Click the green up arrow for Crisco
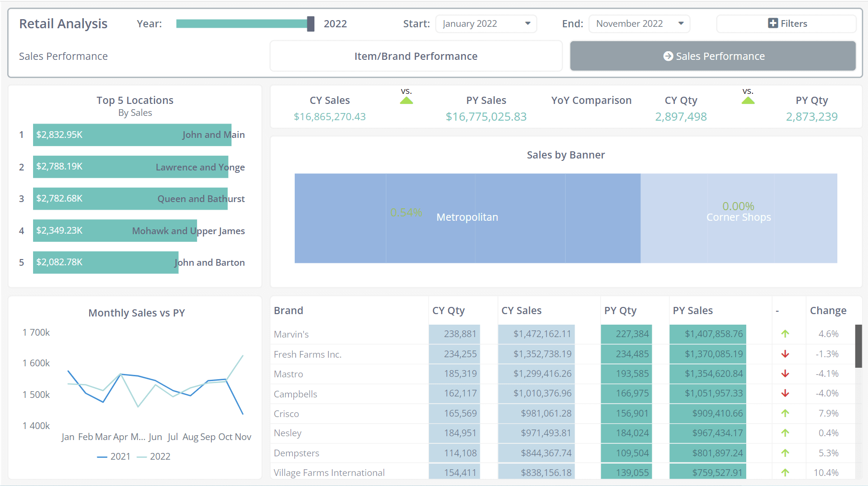This screenshot has height=486, width=868. coord(785,413)
